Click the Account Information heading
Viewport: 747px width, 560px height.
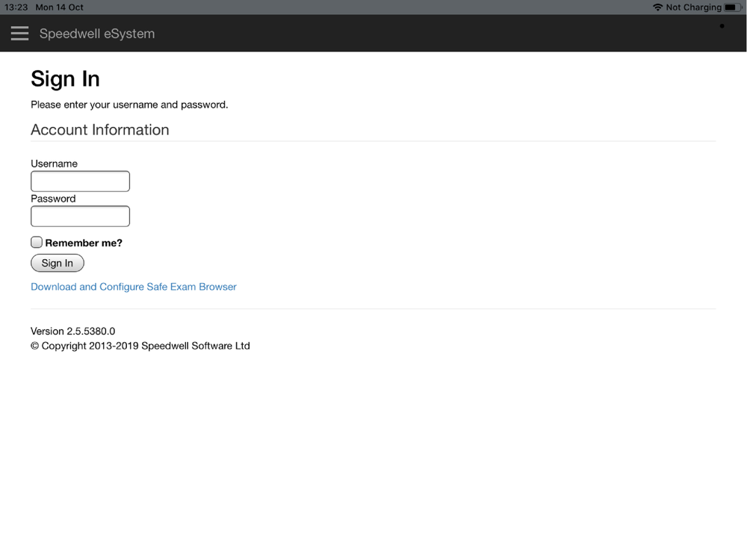100,129
